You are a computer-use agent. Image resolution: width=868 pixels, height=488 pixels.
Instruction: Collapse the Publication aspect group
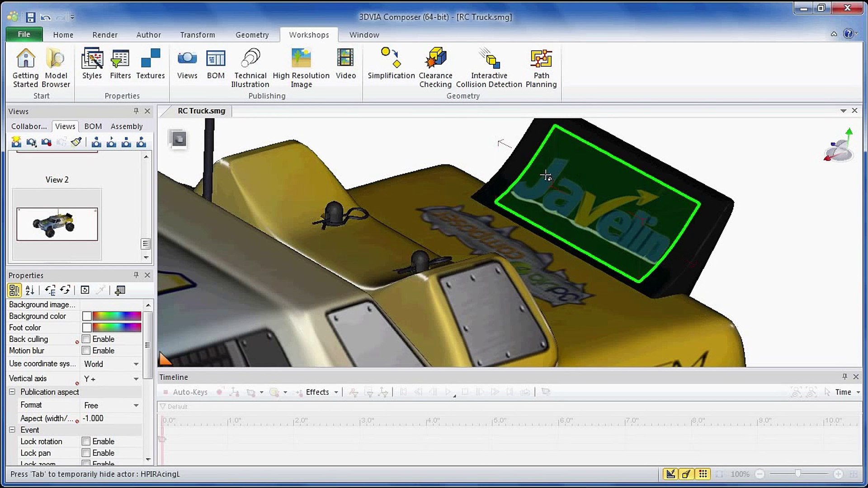[x=12, y=392]
